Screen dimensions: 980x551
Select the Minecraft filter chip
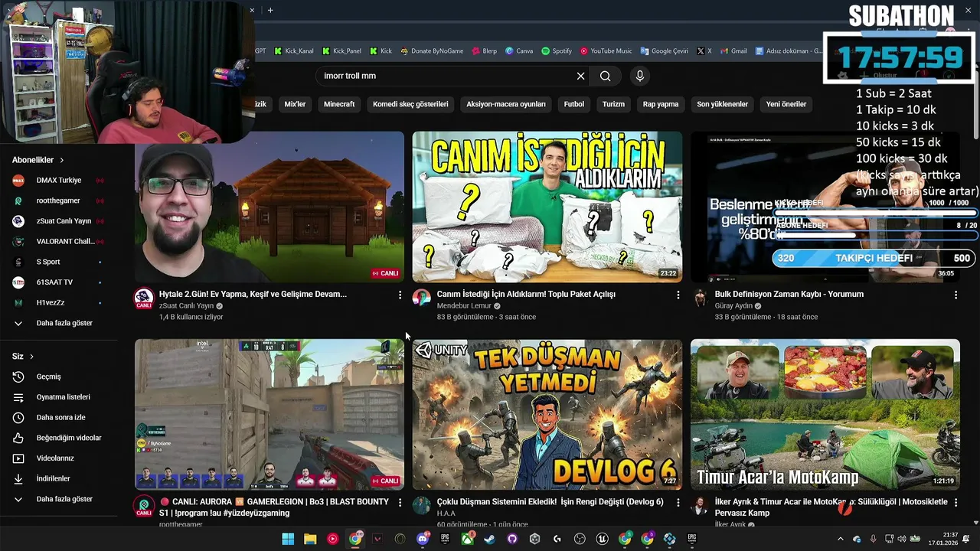[x=339, y=104]
